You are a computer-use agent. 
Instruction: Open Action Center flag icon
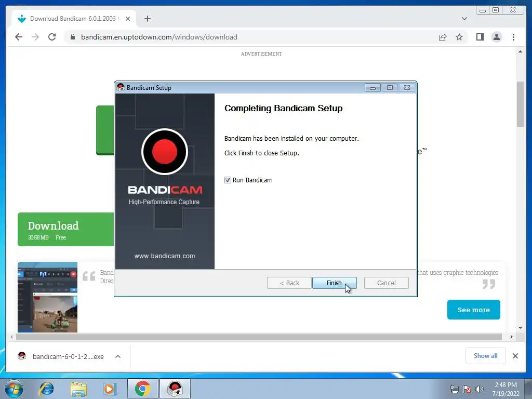pos(467,389)
